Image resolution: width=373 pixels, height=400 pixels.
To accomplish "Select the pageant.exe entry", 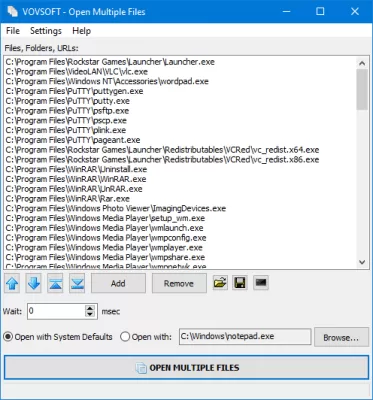I will pyautogui.click(x=73, y=140).
